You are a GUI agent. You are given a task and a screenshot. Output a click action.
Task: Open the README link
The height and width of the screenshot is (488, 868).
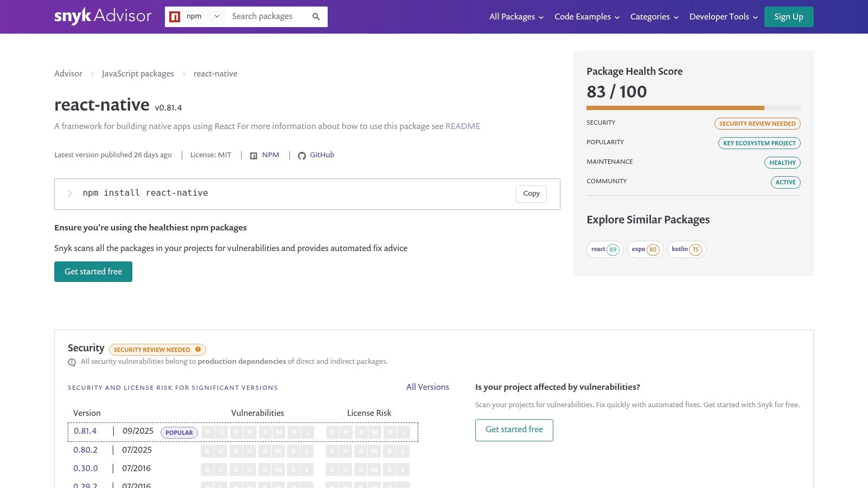click(462, 126)
